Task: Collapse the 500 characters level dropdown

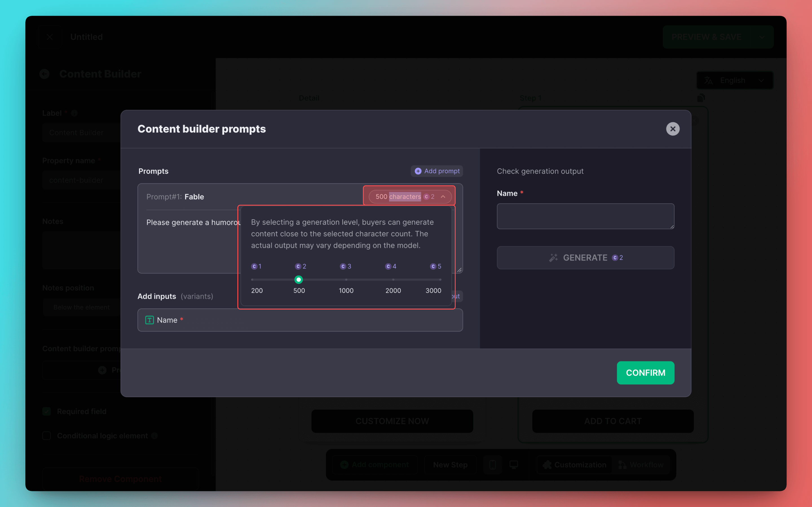Action: tap(443, 197)
